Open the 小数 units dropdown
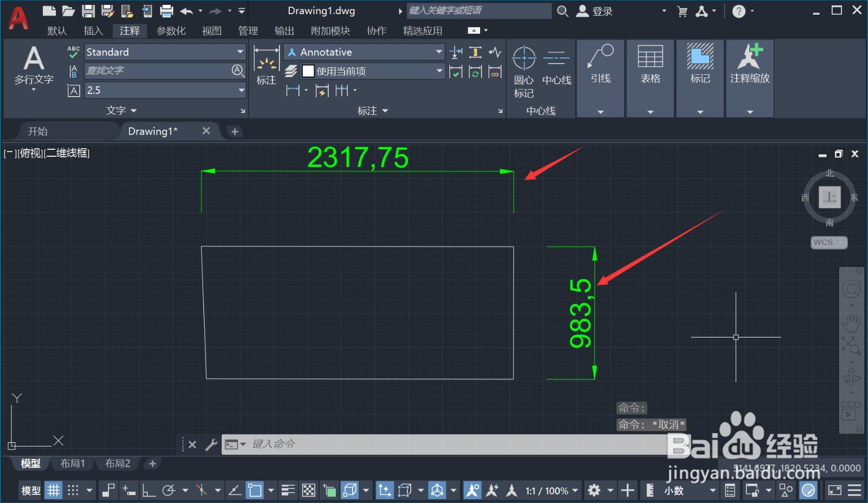The height and width of the screenshot is (503, 868). (x=689, y=491)
